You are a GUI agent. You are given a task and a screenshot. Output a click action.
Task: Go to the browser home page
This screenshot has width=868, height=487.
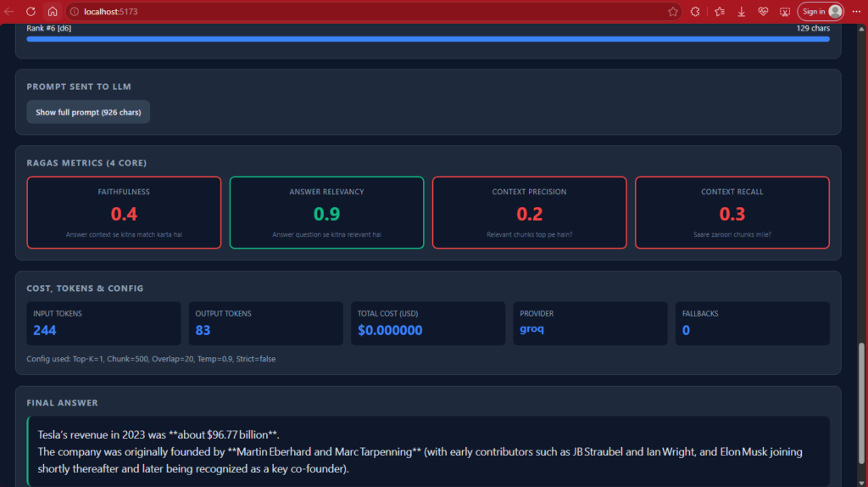[52, 12]
